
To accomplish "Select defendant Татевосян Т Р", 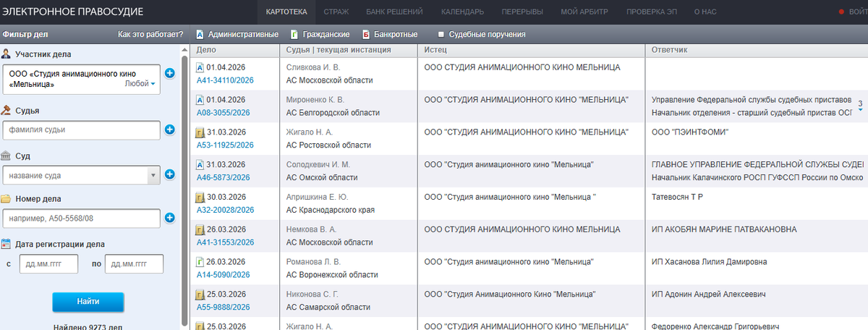I will tap(677, 197).
